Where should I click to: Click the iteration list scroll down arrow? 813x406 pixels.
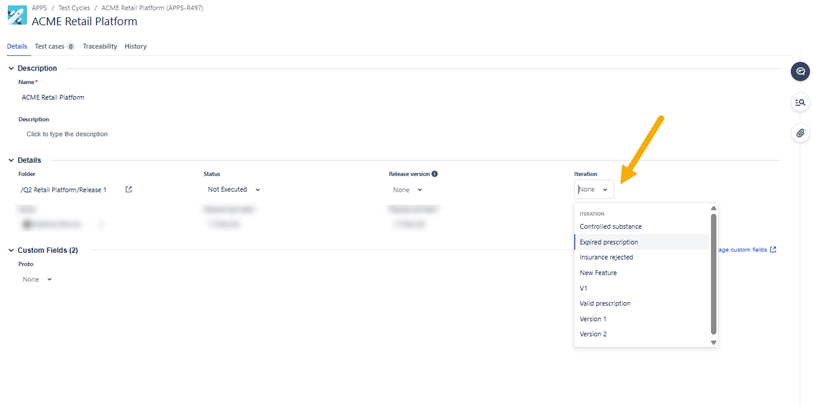(713, 343)
